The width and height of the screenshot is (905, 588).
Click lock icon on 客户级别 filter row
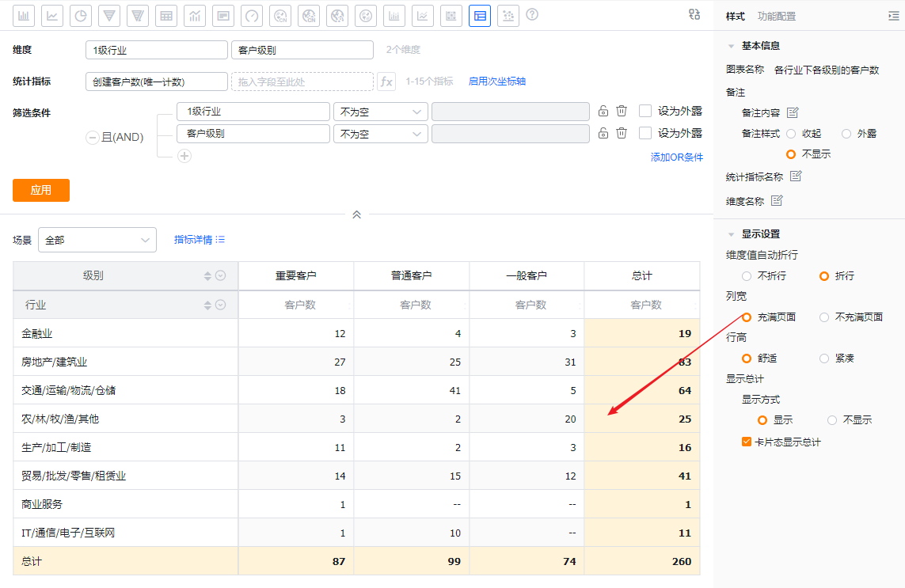click(x=603, y=134)
